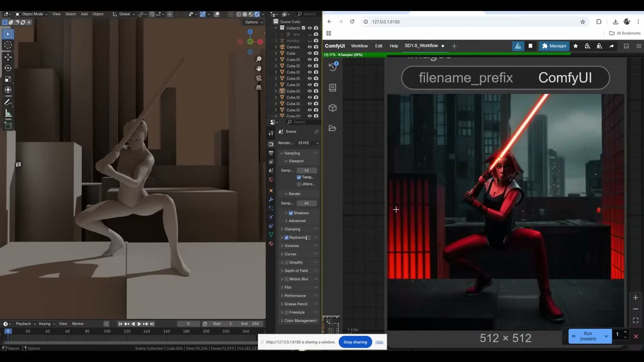Click the ComfyUI share arrow icon
This screenshot has height=362, width=644.
pos(611,46)
